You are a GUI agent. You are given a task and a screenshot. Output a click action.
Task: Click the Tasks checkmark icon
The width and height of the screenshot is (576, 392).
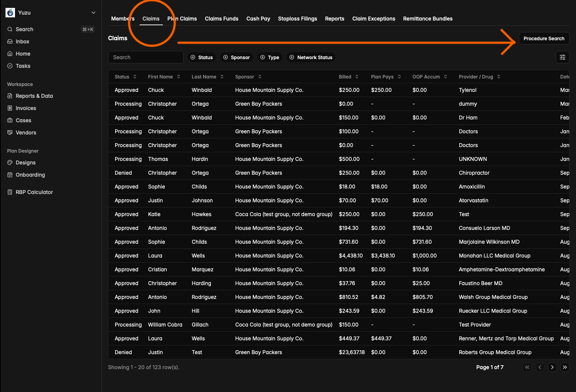coord(10,66)
